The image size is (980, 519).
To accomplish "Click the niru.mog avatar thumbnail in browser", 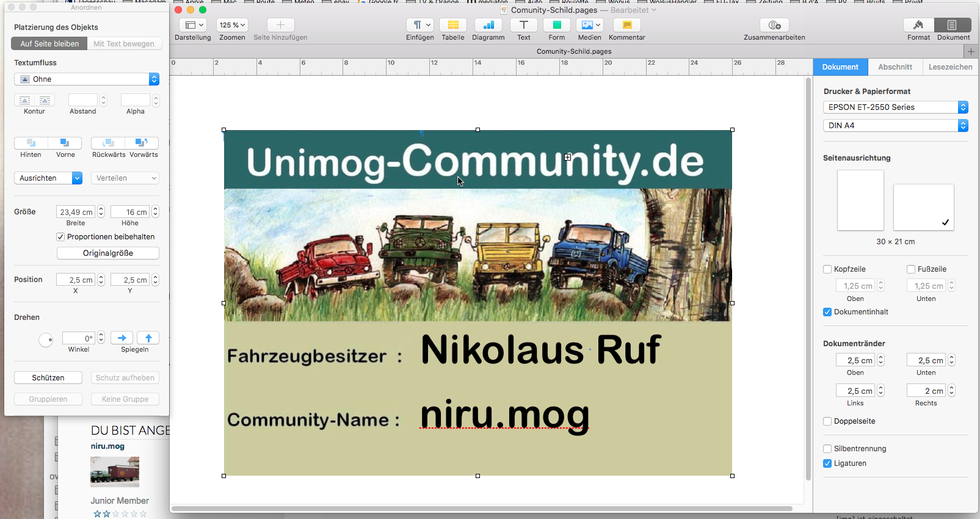I will 115,472.
